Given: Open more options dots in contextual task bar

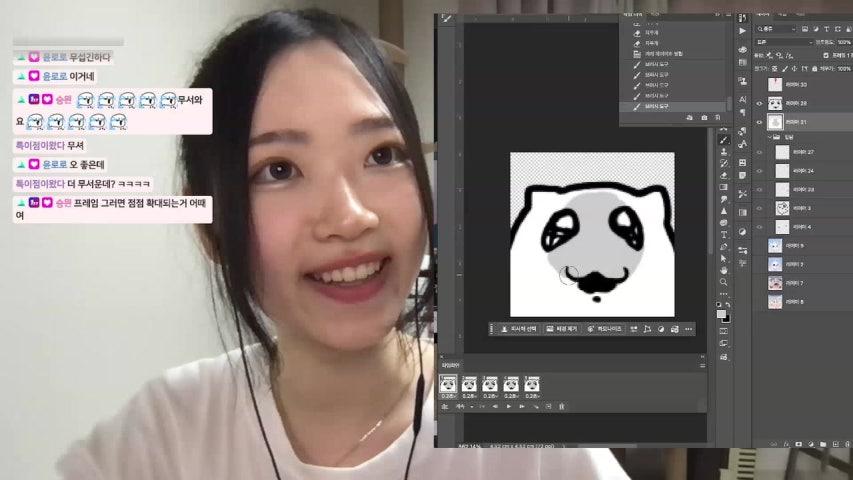Looking at the screenshot, I should coord(688,329).
